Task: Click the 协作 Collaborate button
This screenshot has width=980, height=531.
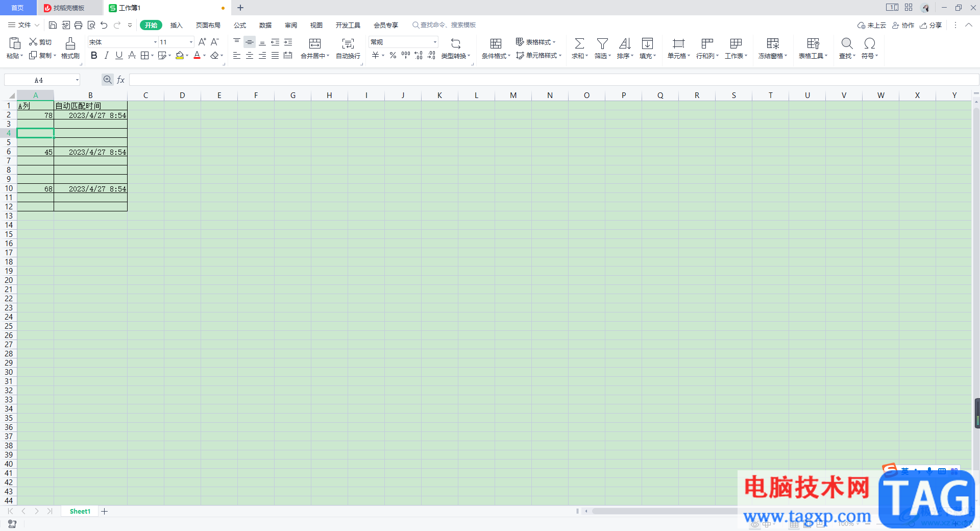Action: tap(903, 25)
